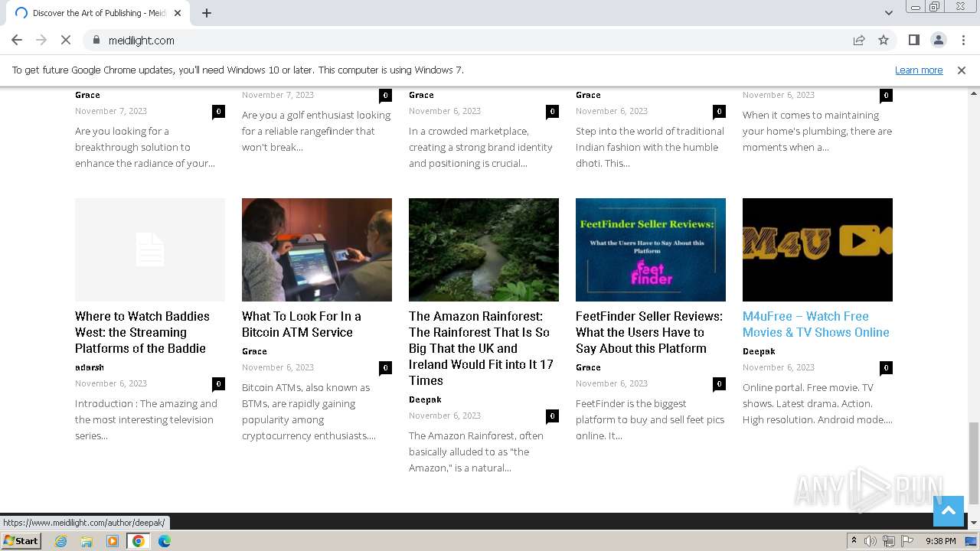The width and height of the screenshot is (980, 551).
Task: Jump to page top with arrow button
Action: click(x=949, y=510)
